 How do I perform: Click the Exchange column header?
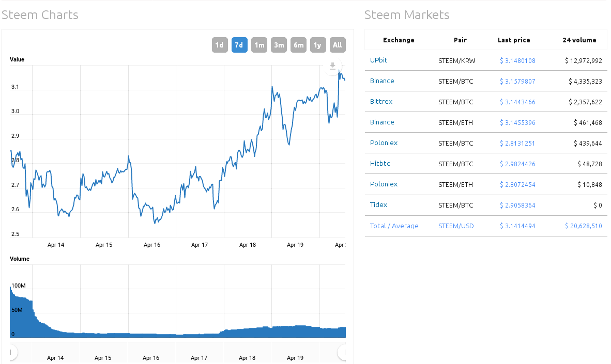[399, 40]
